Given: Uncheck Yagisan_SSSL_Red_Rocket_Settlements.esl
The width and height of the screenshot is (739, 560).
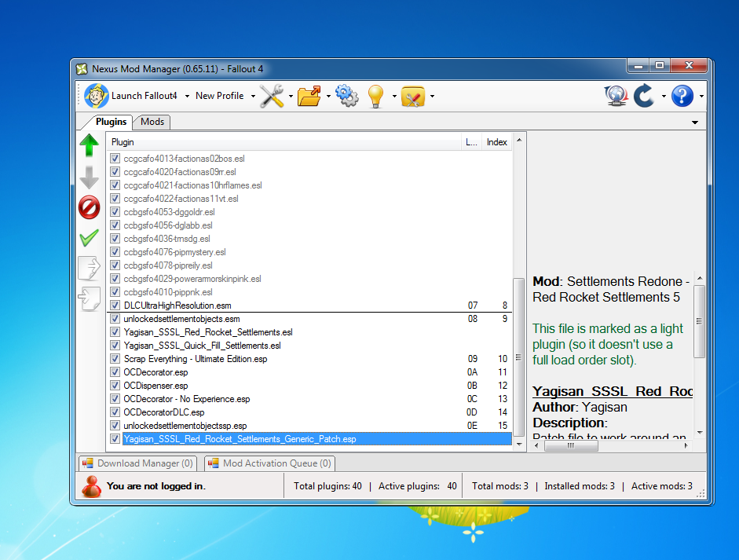Looking at the screenshot, I should (x=115, y=332).
